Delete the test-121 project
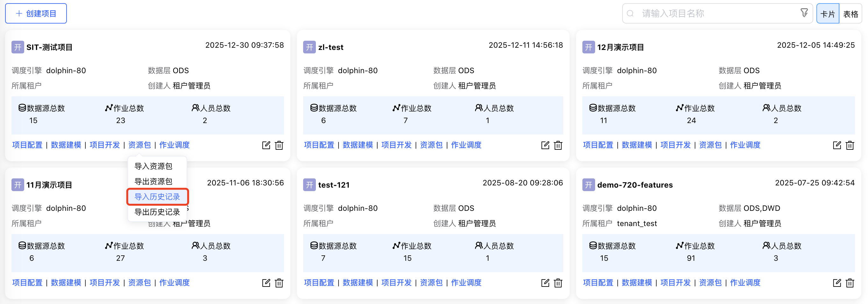Viewport: 868px width, 304px height. pyautogui.click(x=558, y=283)
